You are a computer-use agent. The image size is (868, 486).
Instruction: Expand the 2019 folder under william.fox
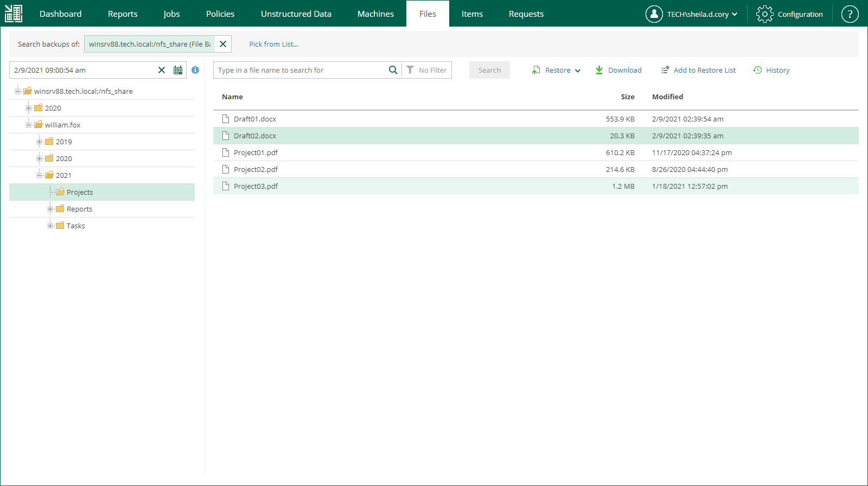coord(39,142)
